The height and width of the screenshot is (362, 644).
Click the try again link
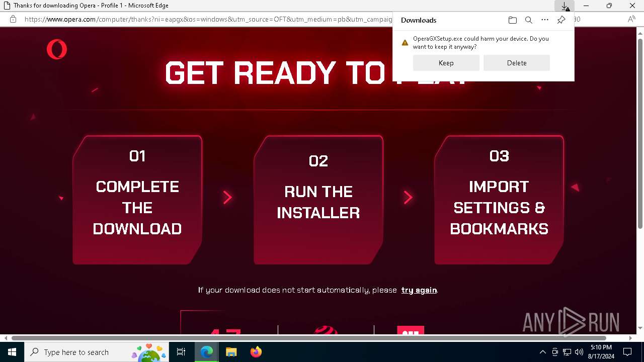tap(419, 290)
